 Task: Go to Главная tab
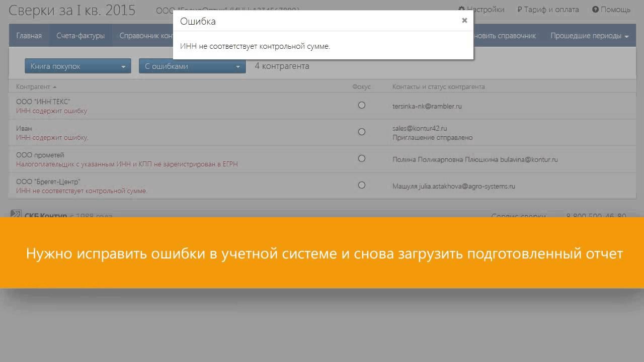(29, 36)
